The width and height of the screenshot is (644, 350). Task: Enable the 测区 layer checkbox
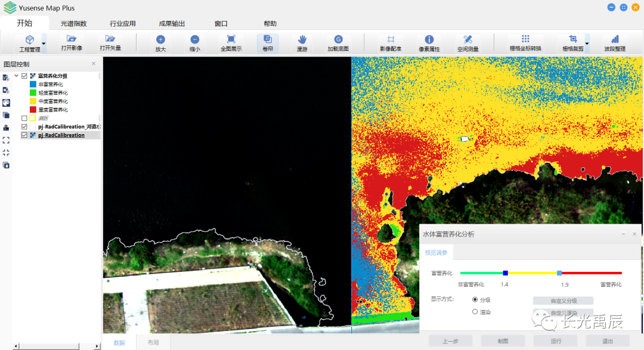[x=24, y=118]
